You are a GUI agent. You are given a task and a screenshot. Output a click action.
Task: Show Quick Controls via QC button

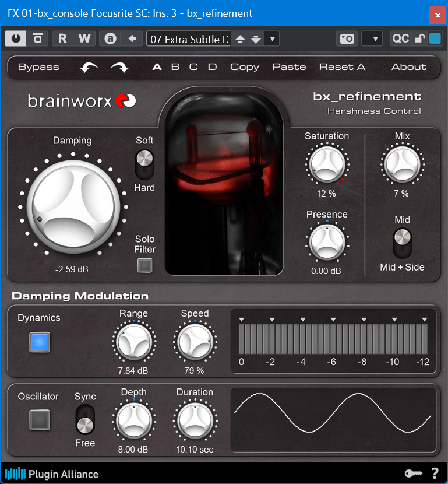400,38
